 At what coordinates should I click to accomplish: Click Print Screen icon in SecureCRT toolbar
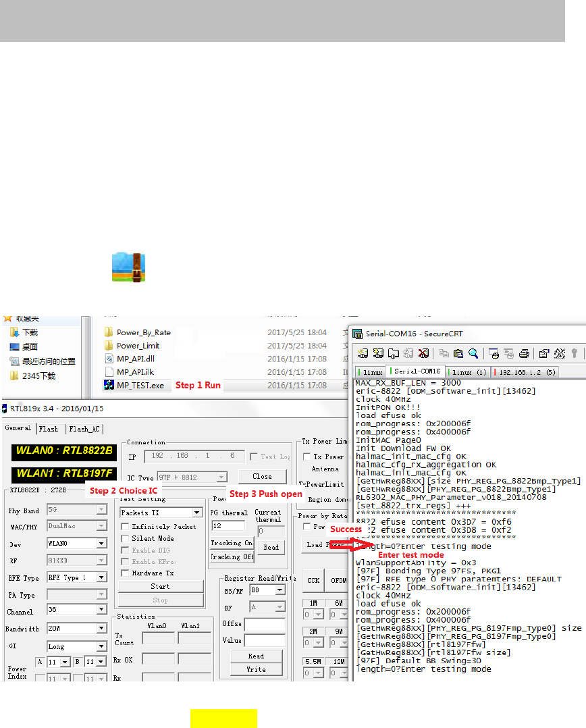tap(494, 353)
